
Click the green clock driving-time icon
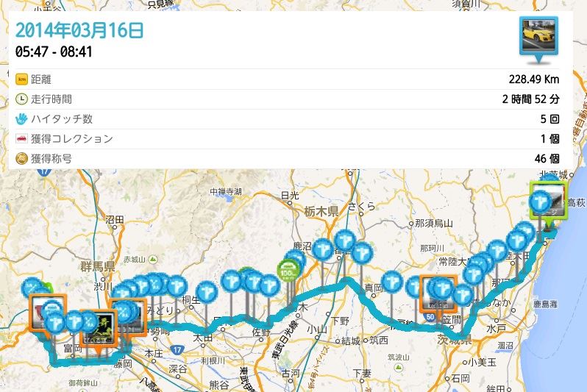click(22, 99)
